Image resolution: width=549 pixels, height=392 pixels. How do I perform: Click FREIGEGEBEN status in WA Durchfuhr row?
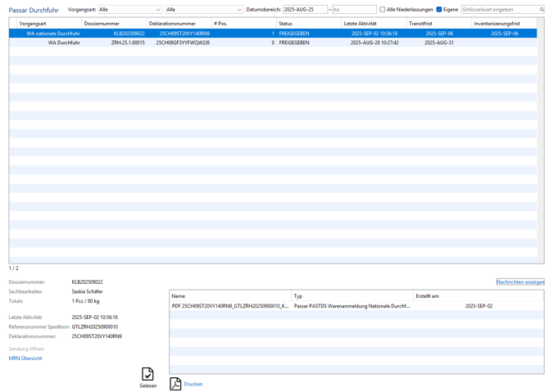pos(294,43)
